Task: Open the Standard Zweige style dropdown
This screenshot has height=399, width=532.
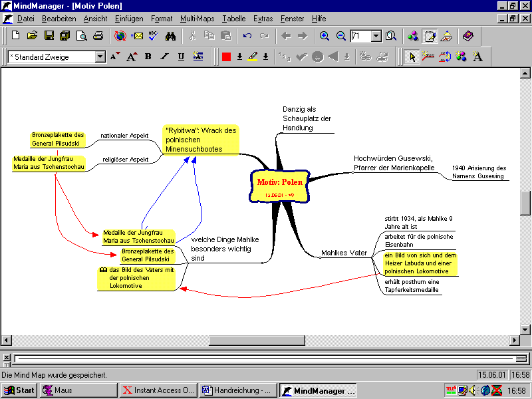Action: (100, 57)
